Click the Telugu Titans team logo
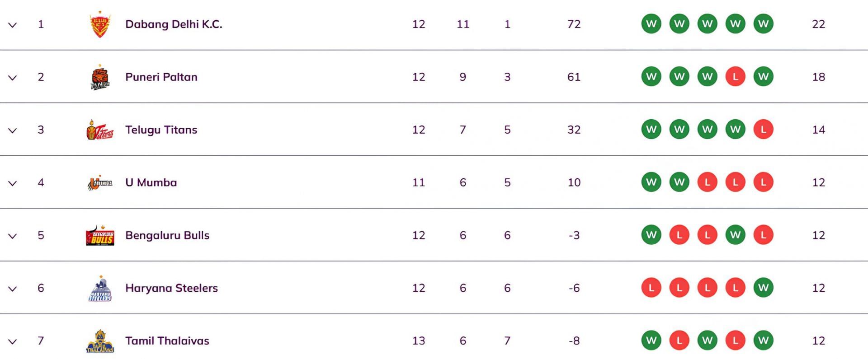The height and width of the screenshot is (359, 868). 100,130
